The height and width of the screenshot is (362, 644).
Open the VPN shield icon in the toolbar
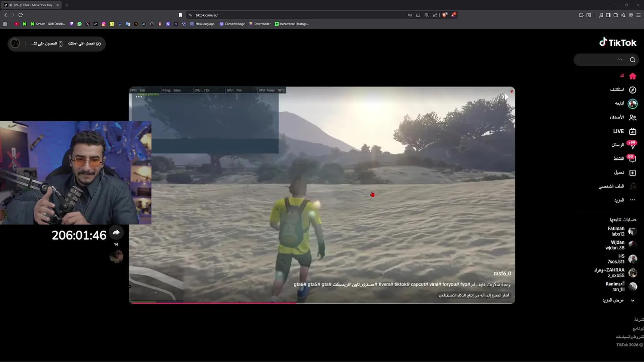tap(631, 15)
